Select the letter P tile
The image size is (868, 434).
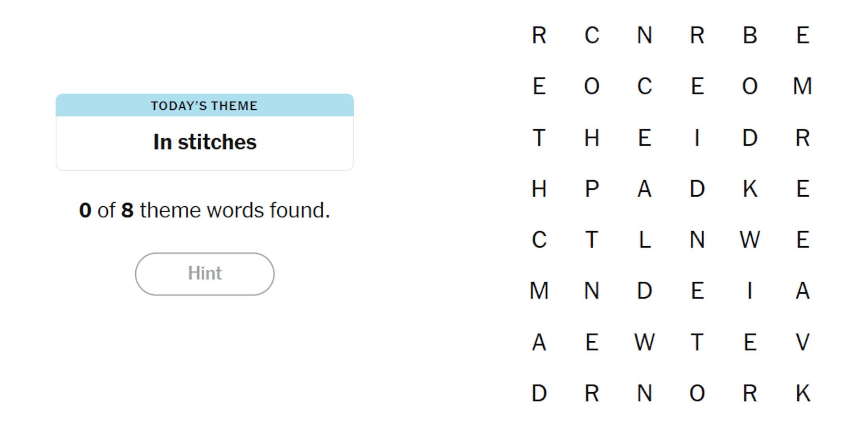[592, 189]
